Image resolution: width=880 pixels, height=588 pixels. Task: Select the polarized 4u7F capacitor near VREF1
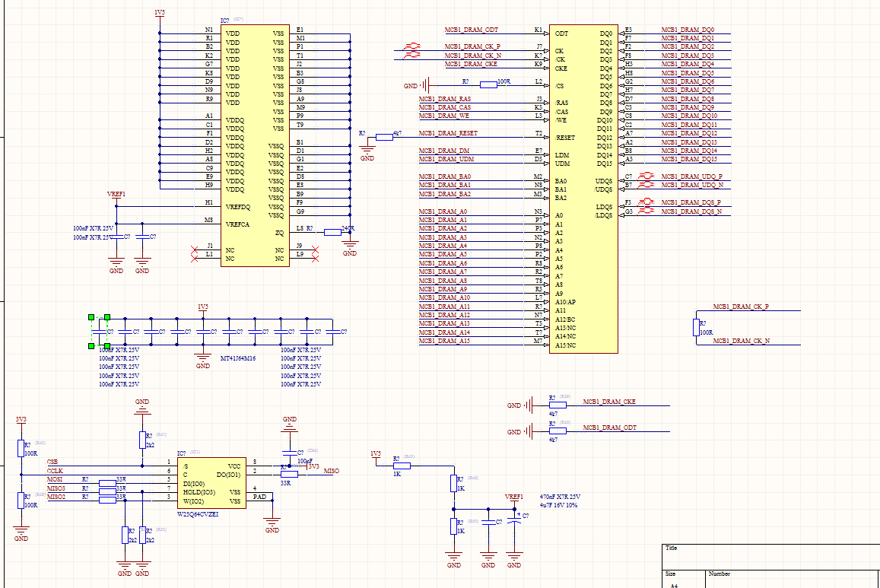514,521
